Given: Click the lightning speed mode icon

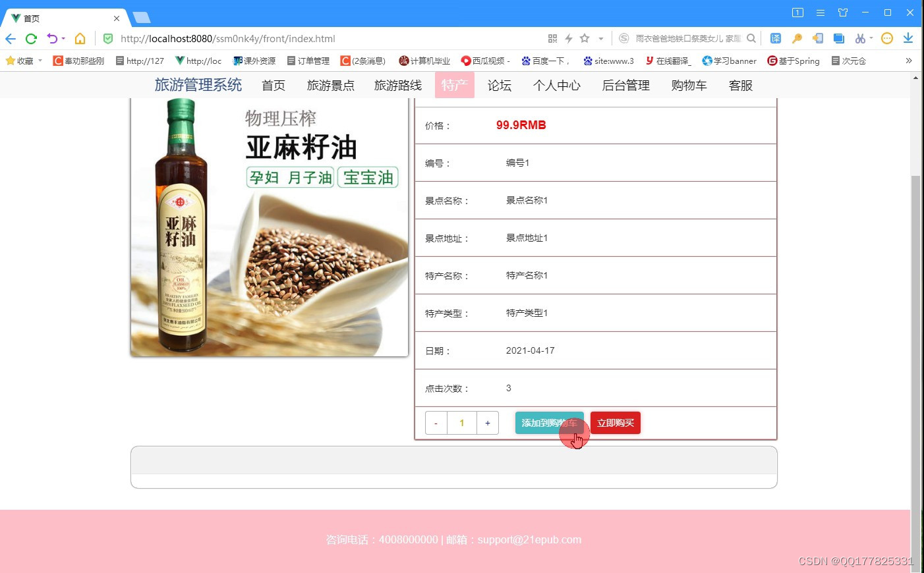Looking at the screenshot, I should 568,38.
